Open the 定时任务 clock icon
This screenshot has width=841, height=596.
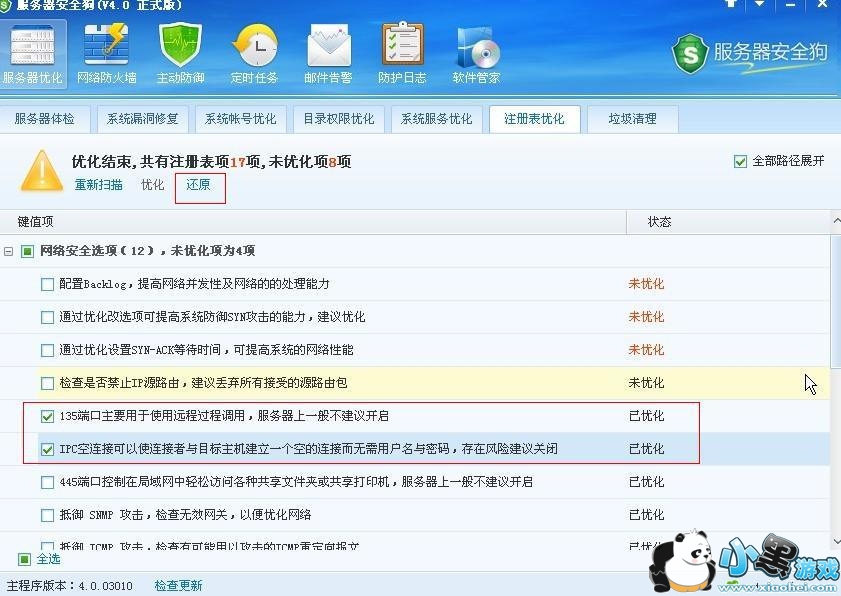(254, 53)
